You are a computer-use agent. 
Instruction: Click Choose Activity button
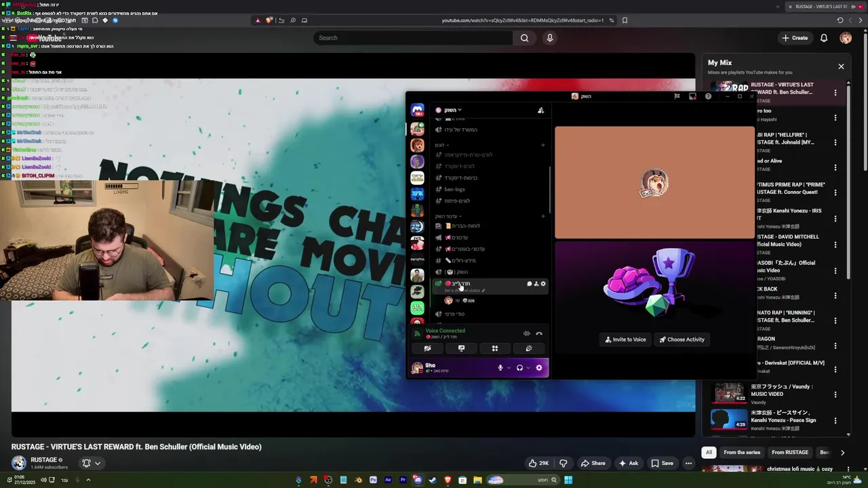682,340
